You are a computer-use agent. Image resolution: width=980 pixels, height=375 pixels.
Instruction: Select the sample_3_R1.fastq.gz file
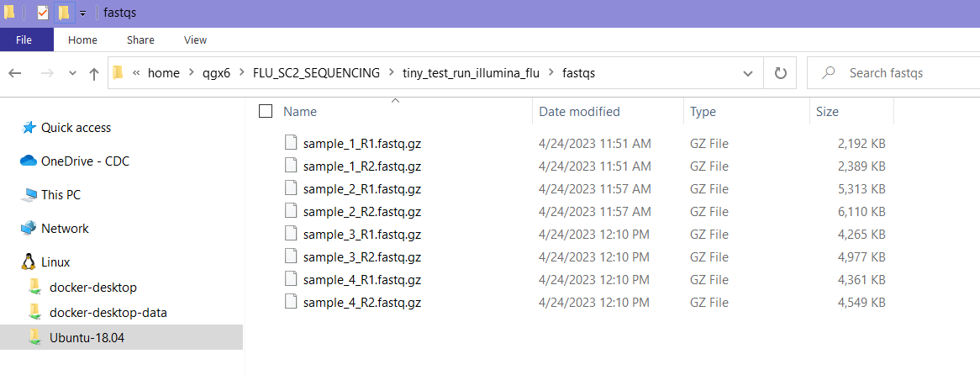362,235
